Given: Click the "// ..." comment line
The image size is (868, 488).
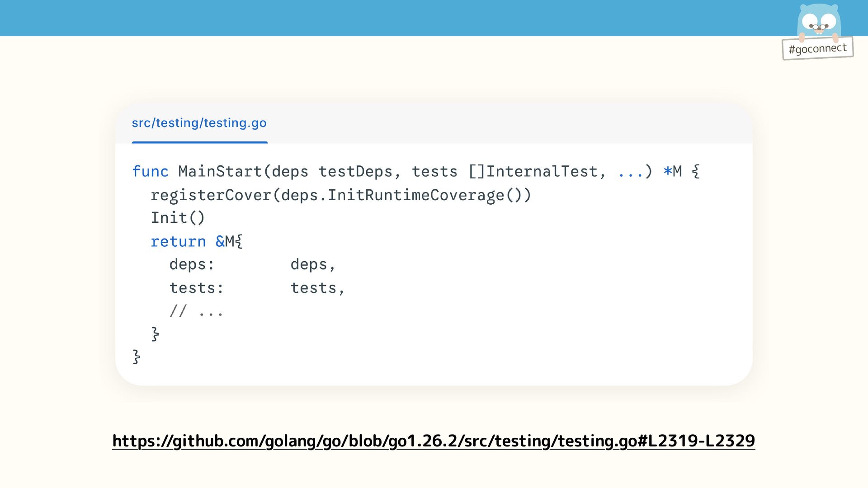Looking at the screenshot, I should coord(196,311).
